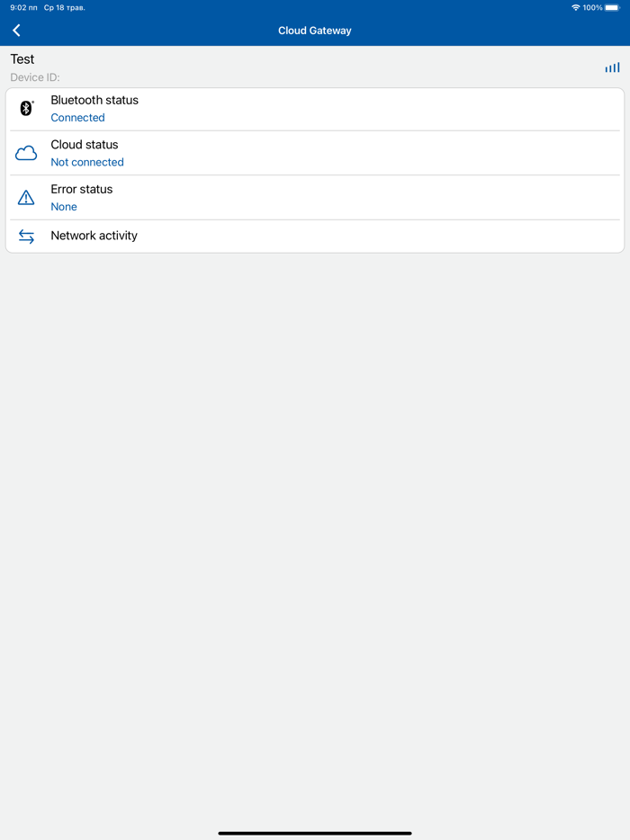The height and width of the screenshot is (840, 630).
Task: Open Network activity
Action: click(94, 236)
